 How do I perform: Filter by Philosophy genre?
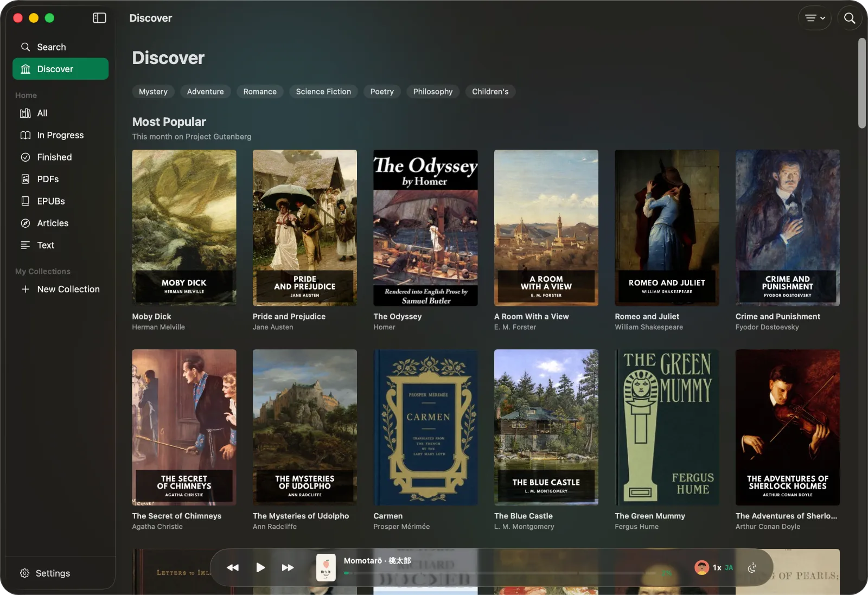pyautogui.click(x=433, y=92)
